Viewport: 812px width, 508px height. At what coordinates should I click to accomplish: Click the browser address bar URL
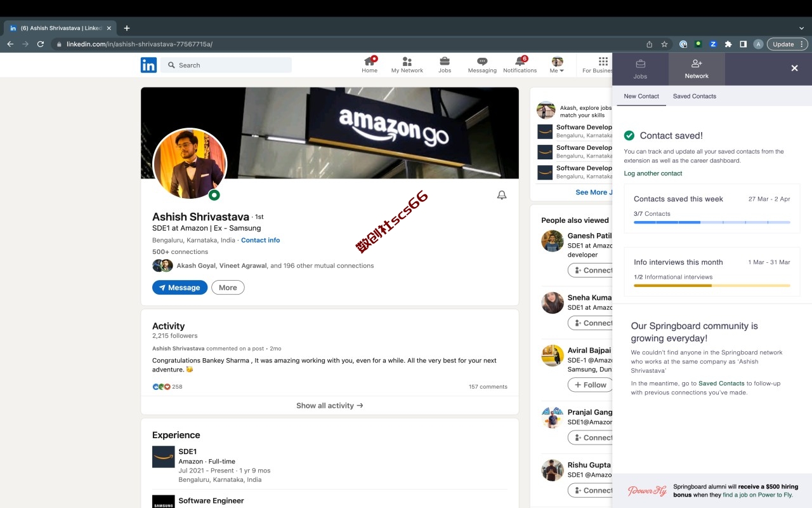pos(140,44)
